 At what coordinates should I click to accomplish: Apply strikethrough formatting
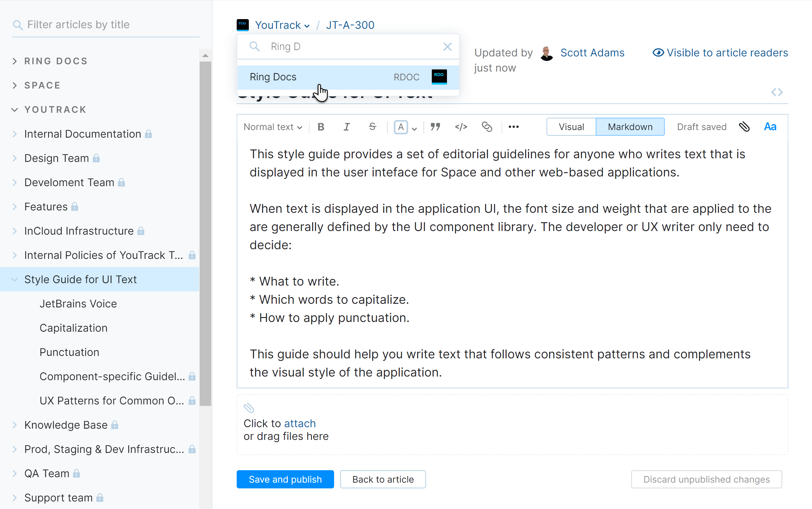tap(372, 127)
